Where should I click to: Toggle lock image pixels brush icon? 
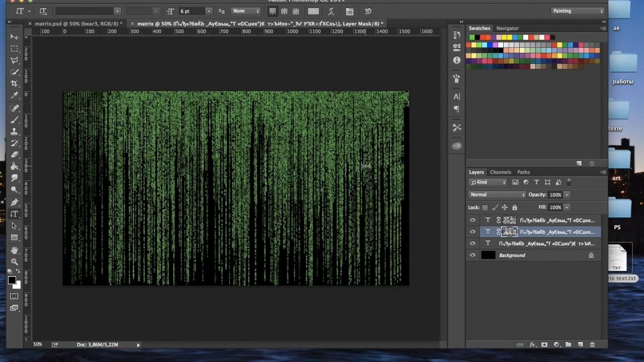pos(495,208)
